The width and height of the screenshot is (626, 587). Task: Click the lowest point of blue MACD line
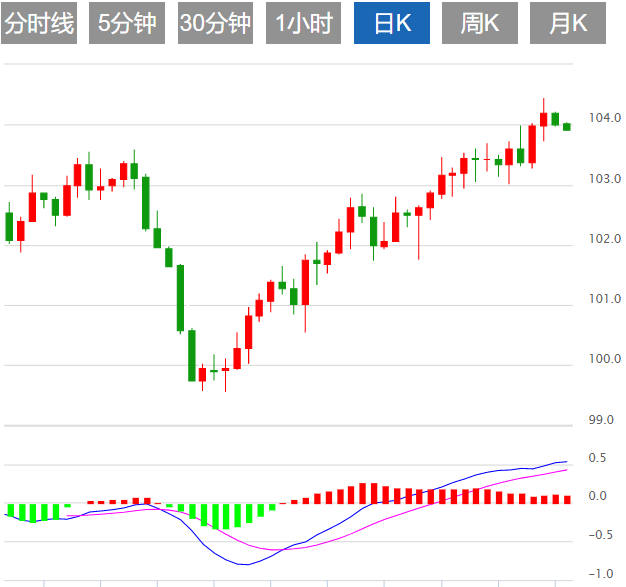coord(245,565)
